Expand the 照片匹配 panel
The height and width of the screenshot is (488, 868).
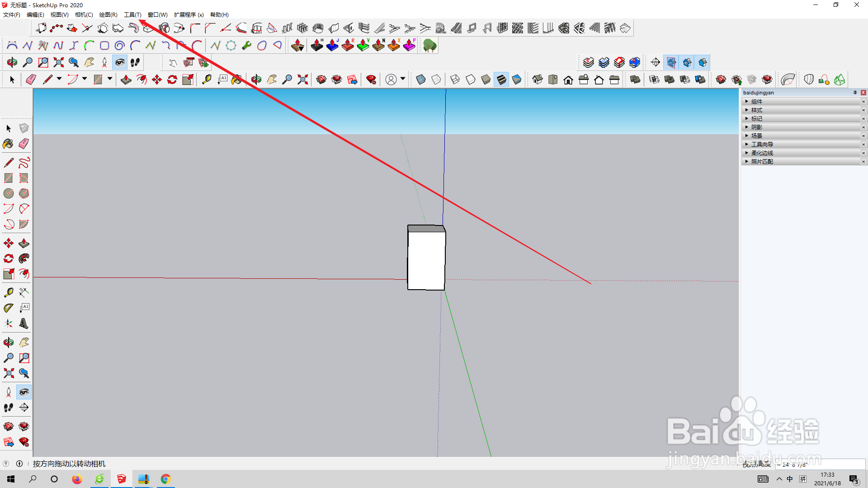coord(804,162)
